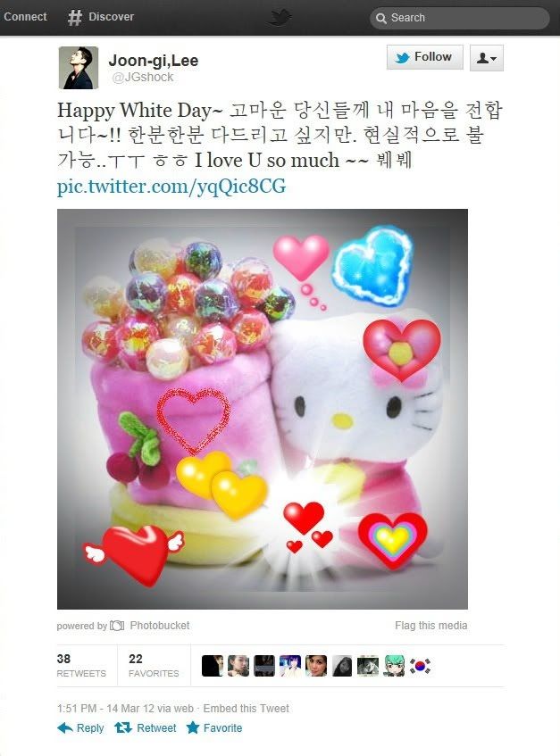Image resolution: width=560 pixels, height=756 pixels.
Task: Open the pic.twitter.com/yqQic8CG link
Action: pos(171,187)
